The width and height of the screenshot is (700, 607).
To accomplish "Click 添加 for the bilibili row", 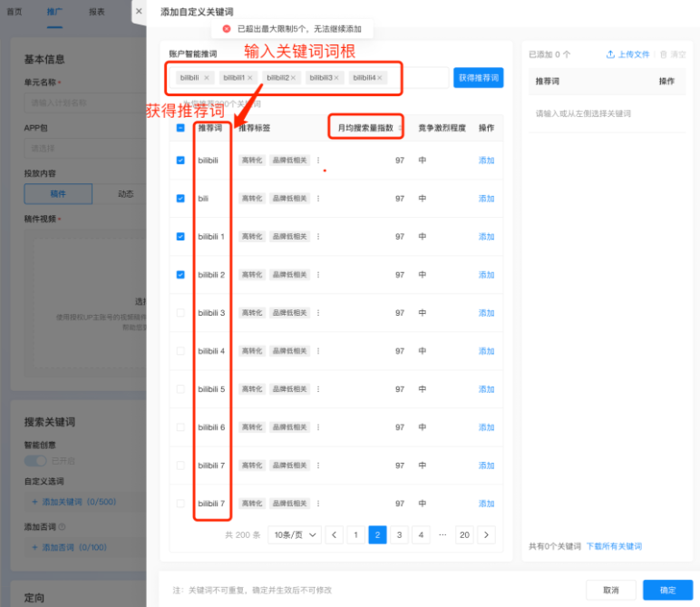I will click(x=486, y=161).
